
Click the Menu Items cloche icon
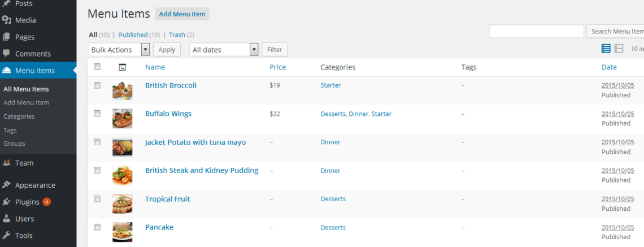point(6,70)
